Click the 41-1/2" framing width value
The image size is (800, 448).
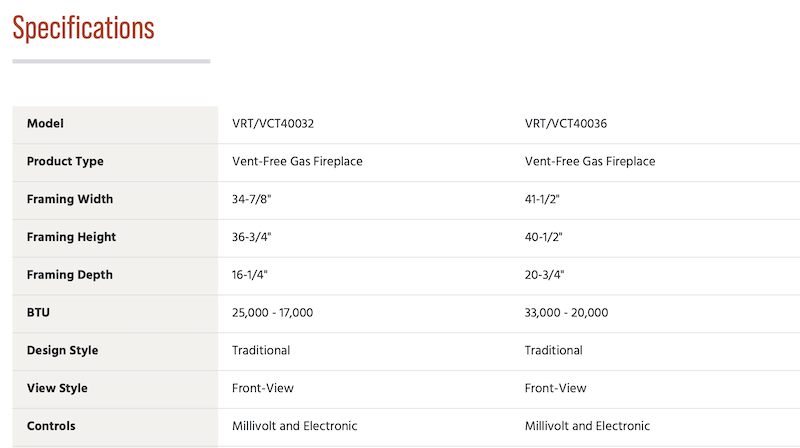pyautogui.click(x=542, y=199)
